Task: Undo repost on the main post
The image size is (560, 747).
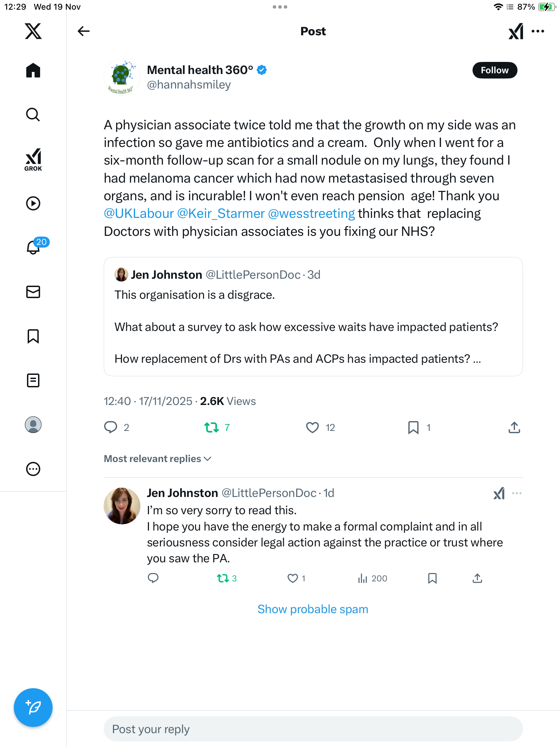Action: 212,427
